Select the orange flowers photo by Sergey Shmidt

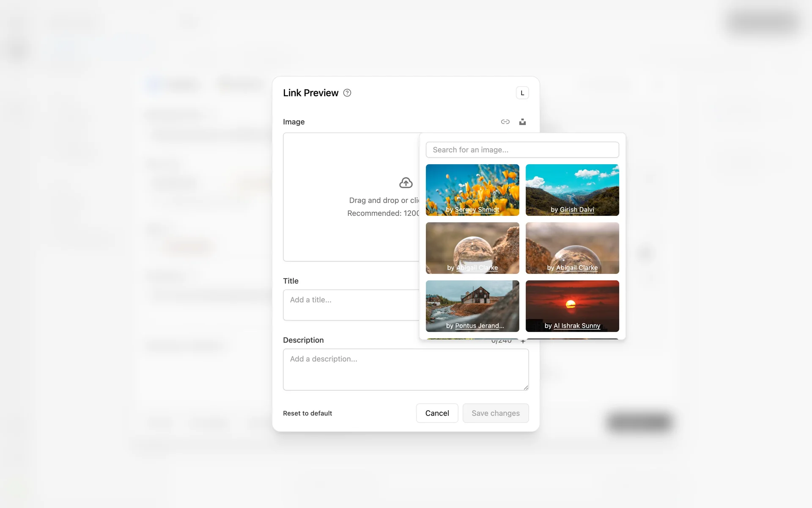(x=472, y=186)
